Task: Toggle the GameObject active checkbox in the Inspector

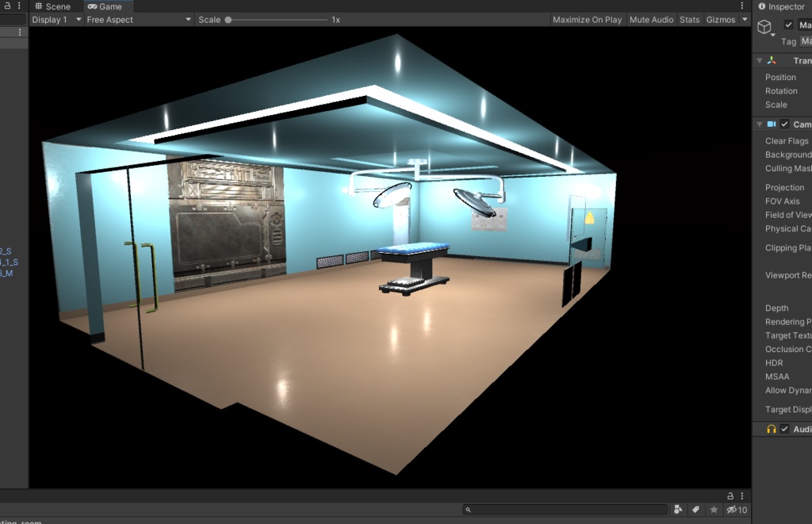Action: [788, 24]
